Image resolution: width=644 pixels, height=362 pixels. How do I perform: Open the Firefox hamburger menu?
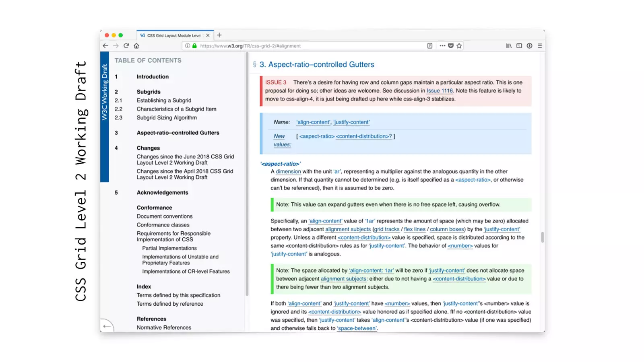click(540, 46)
